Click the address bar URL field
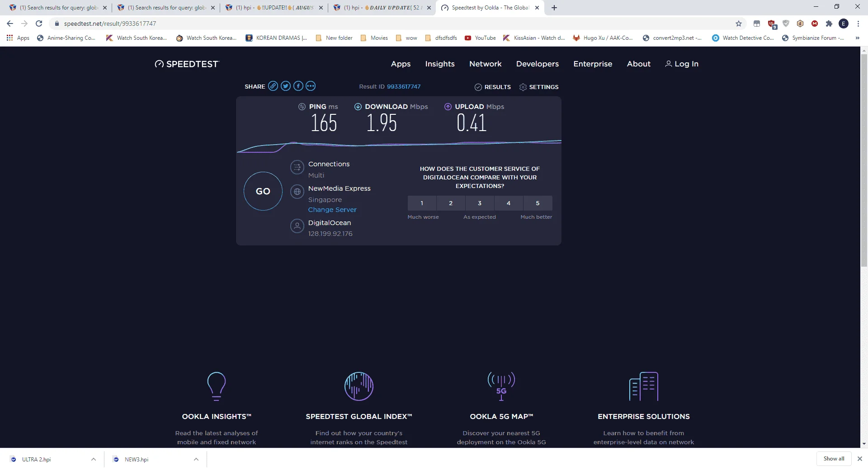 tap(393, 23)
